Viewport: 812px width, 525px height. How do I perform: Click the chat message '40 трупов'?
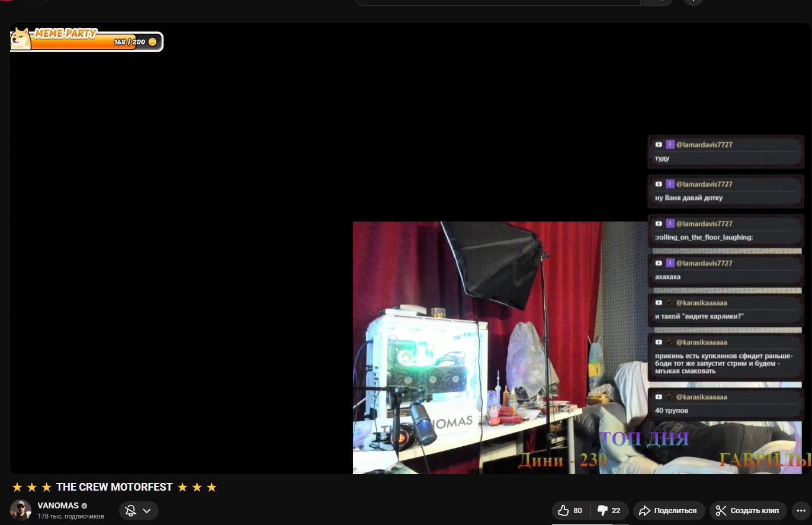(x=672, y=411)
